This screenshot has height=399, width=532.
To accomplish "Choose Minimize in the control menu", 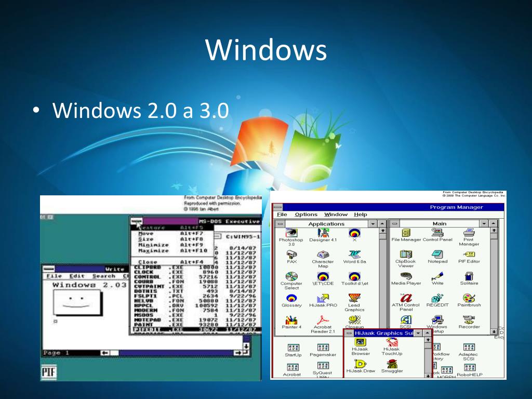I will pos(172,245).
